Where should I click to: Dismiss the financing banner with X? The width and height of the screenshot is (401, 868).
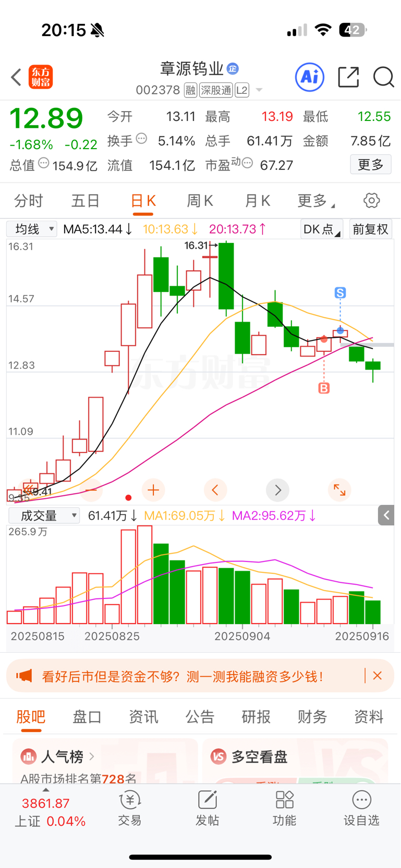tap(378, 676)
